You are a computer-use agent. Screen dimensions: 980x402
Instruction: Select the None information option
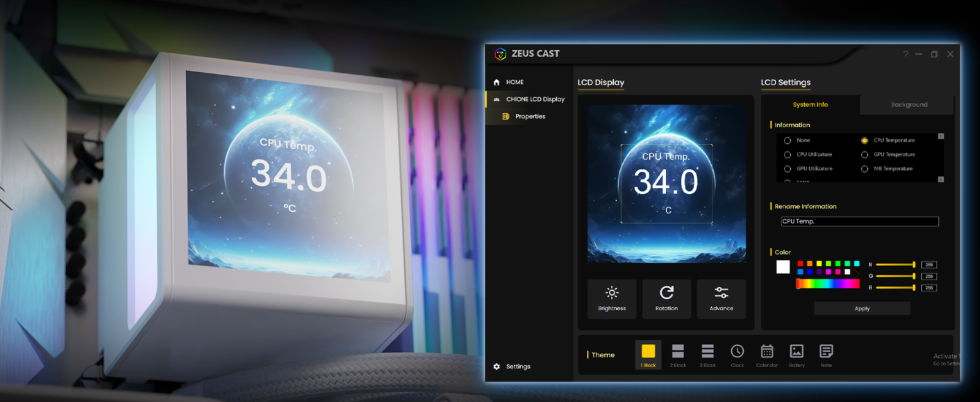(788, 141)
